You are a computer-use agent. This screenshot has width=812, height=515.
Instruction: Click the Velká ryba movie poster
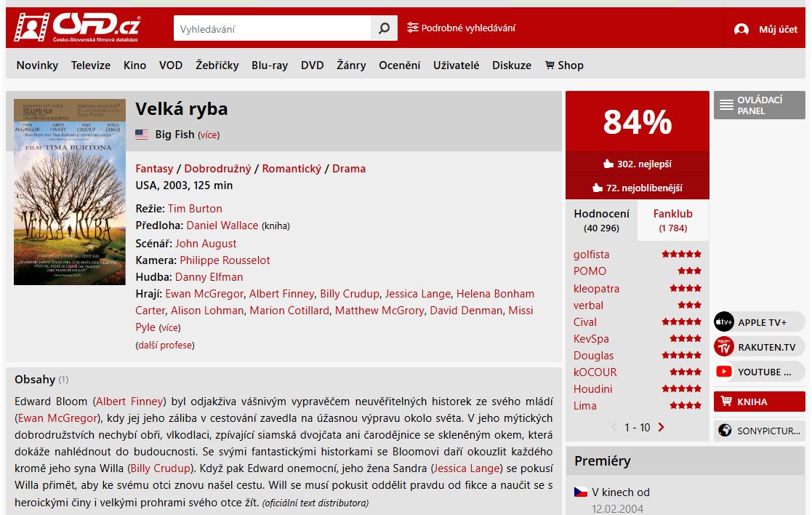click(69, 192)
